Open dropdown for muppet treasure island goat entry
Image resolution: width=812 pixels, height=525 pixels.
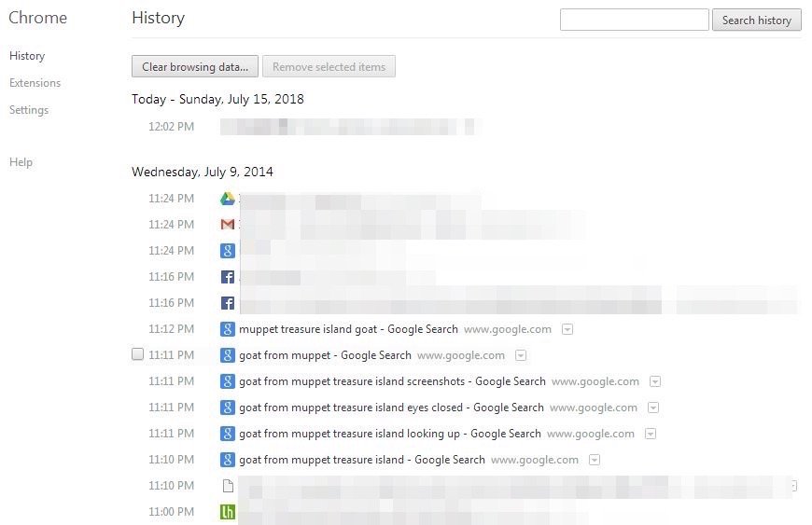(567, 329)
